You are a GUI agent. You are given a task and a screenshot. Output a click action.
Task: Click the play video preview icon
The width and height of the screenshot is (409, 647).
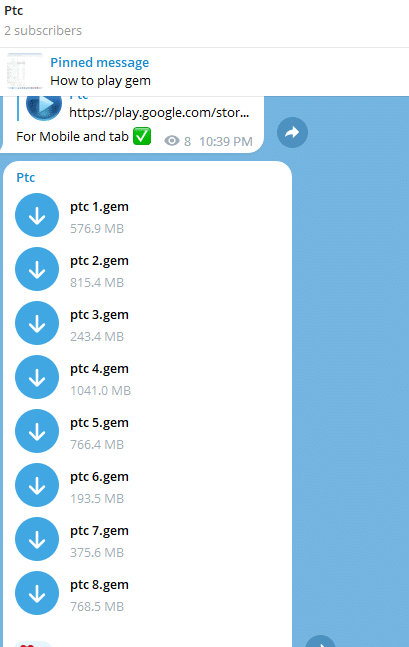[x=44, y=106]
